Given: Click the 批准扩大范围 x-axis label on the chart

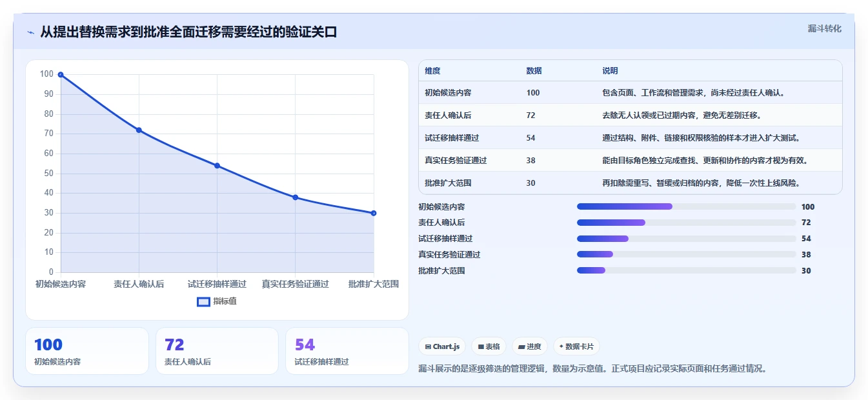Looking at the screenshot, I should [x=374, y=284].
